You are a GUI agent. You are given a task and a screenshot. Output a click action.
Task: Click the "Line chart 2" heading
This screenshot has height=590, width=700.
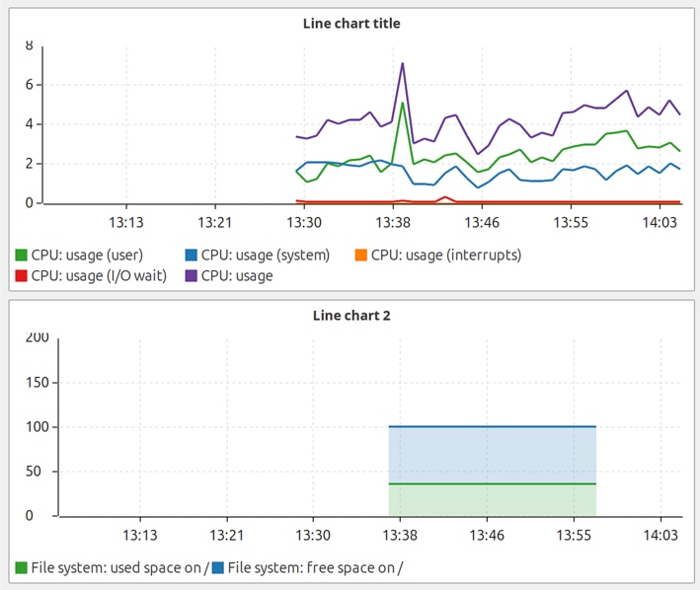click(x=350, y=316)
